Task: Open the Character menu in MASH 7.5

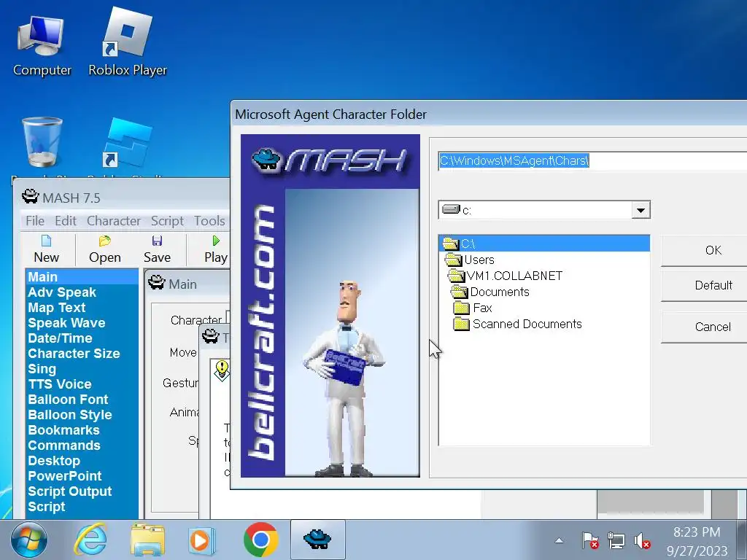Action: [x=113, y=221]
